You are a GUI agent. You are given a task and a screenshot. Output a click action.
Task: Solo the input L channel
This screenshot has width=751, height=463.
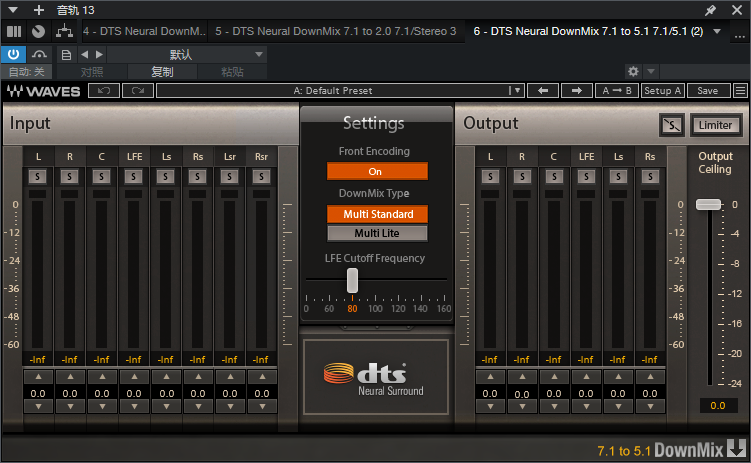[x=37, y=177]
